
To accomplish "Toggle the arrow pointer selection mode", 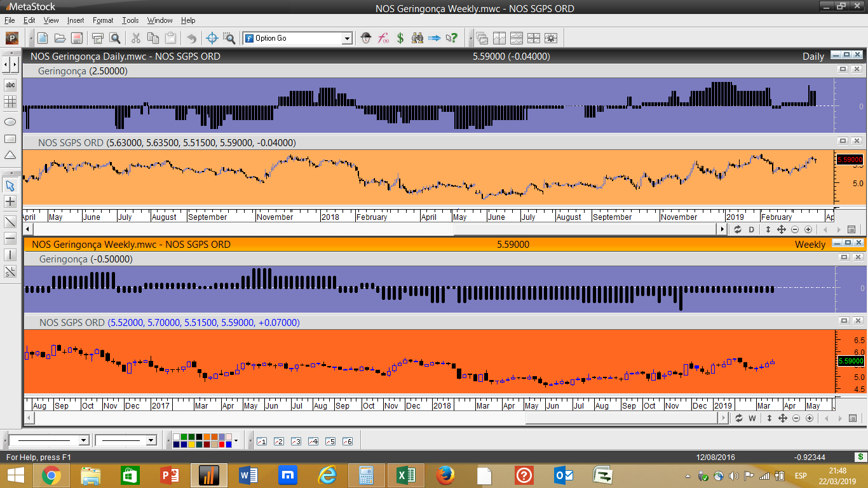I will tap(10, 186).
